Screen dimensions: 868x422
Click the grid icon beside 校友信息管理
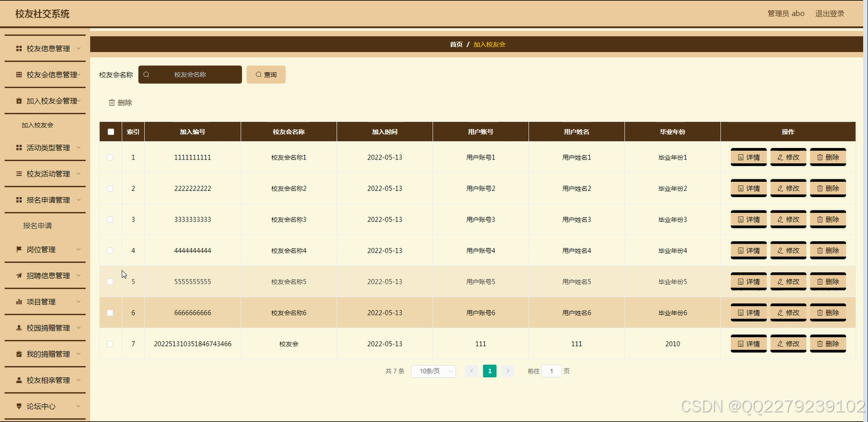tap(19, 49)
